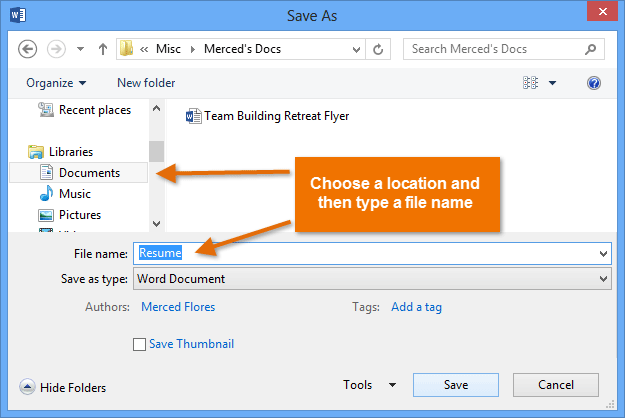Image resolution: width=625 pixels, height=418 pixels.
Task: Click the Cancel button
Action: pyautogui.click(x=556, y=385)
